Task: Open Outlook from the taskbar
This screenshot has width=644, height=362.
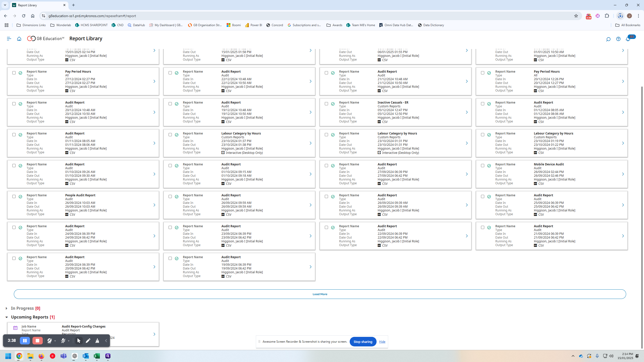Action: pyautogui.click(x=86, y=356)
